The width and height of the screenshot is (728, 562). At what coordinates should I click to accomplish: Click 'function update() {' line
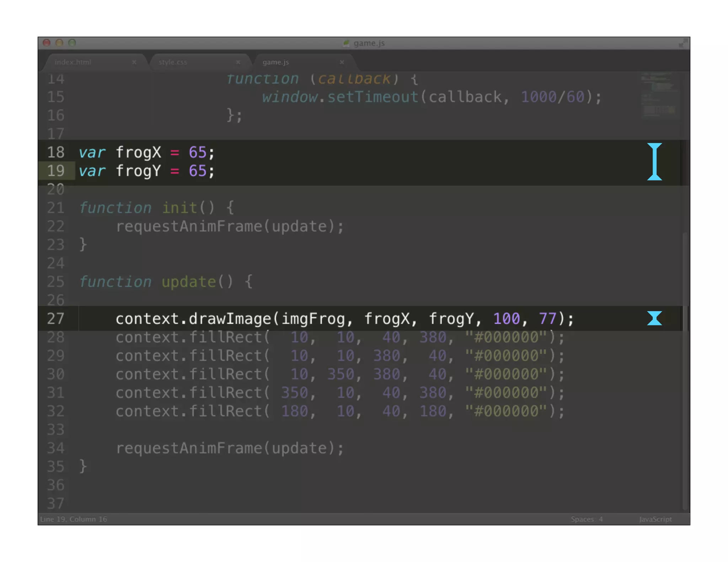coord(166,282)
